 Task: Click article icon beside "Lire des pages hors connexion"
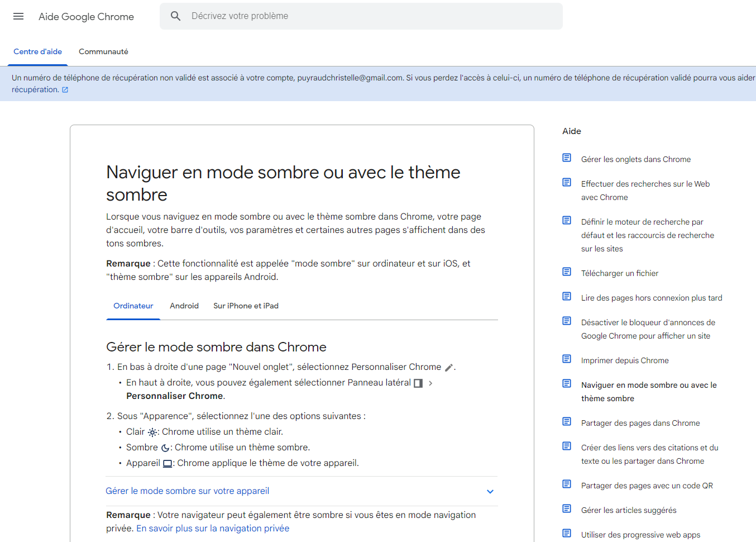567,297
